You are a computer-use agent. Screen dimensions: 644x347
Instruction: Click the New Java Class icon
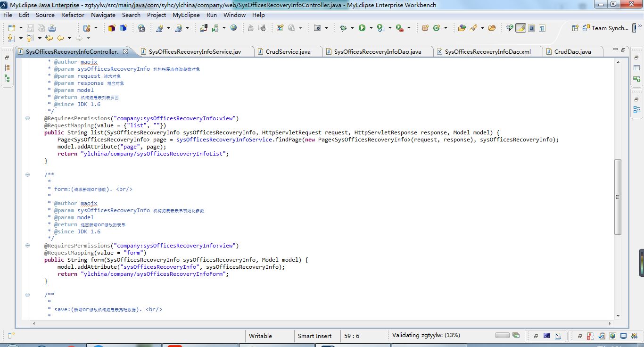[437, 28]
